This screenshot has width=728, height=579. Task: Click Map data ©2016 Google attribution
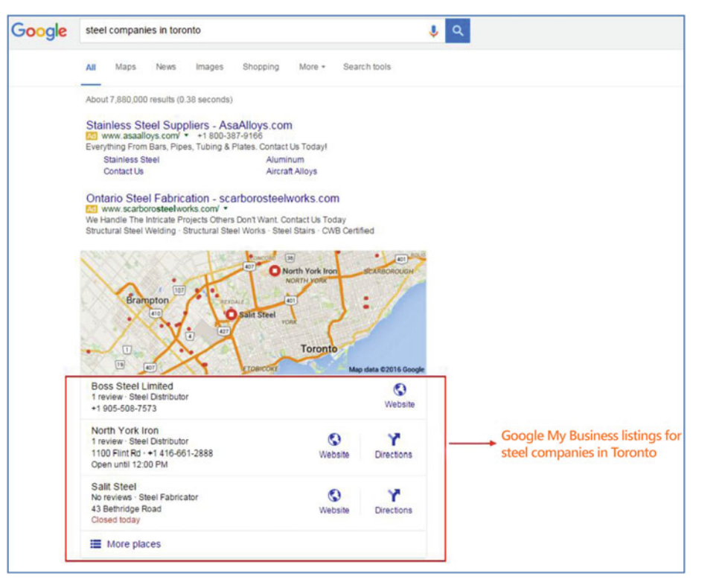387,370
